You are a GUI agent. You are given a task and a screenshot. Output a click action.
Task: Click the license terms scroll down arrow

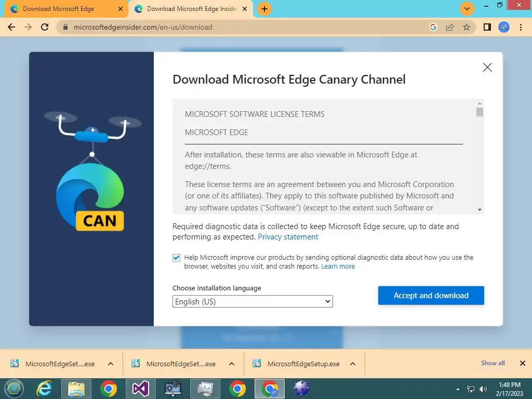click(480, 210)
